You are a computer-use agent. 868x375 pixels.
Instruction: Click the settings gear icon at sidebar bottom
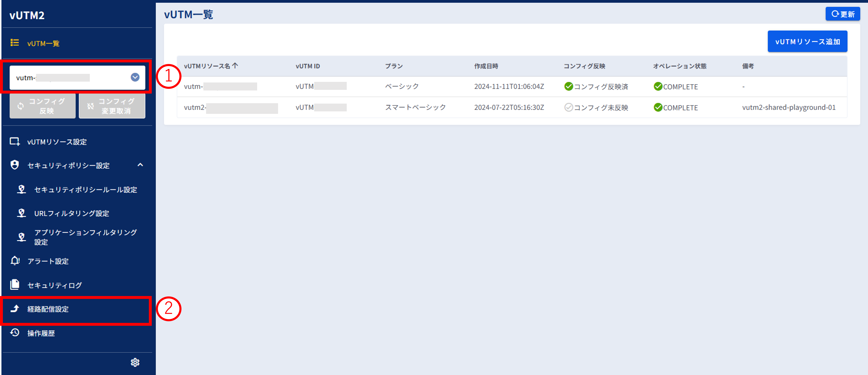[135, 362]
